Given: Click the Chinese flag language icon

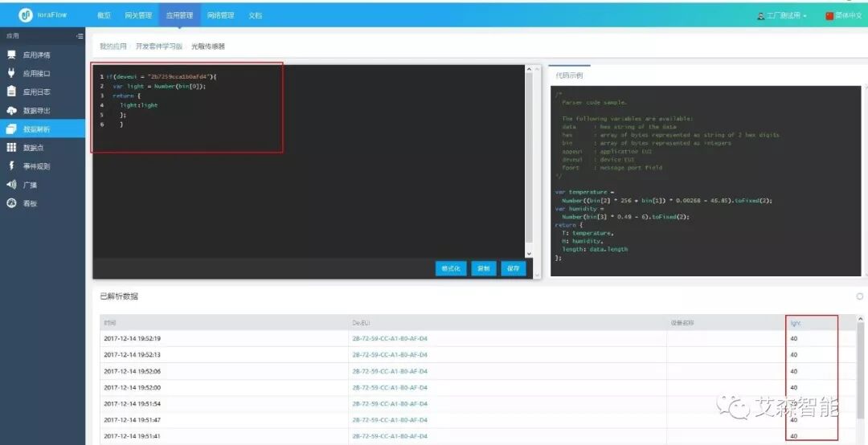Looking at the screenshot, I should 829,15.
